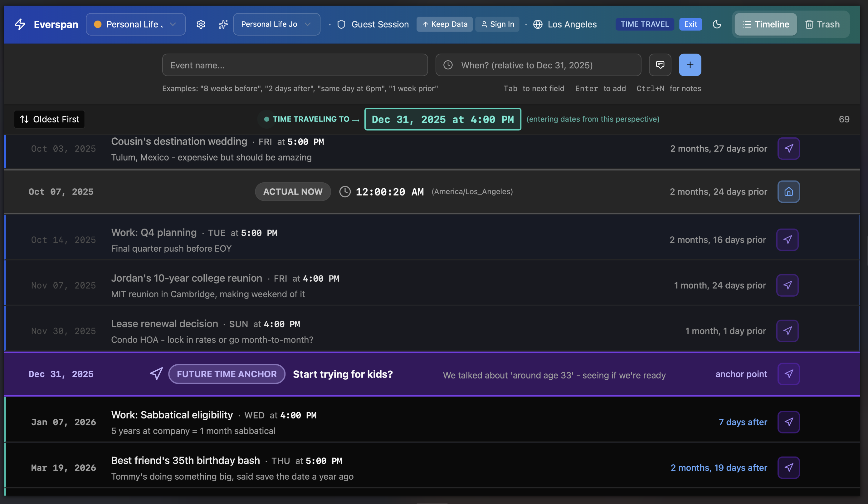Image resolution: width=868 pixels, height=504 pixels.
Task: Click the globe icon next to Los Angeles
Action: click(537, 24)
